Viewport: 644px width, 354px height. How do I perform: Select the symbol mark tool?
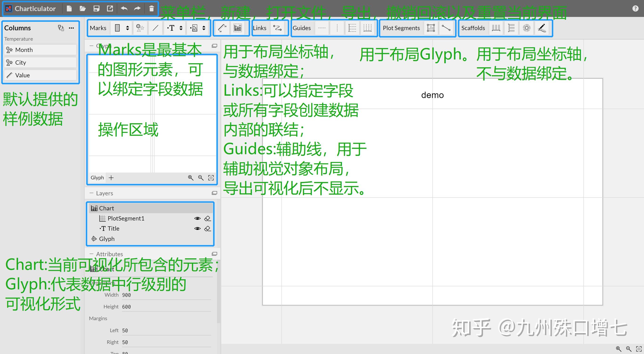[140, 28]
